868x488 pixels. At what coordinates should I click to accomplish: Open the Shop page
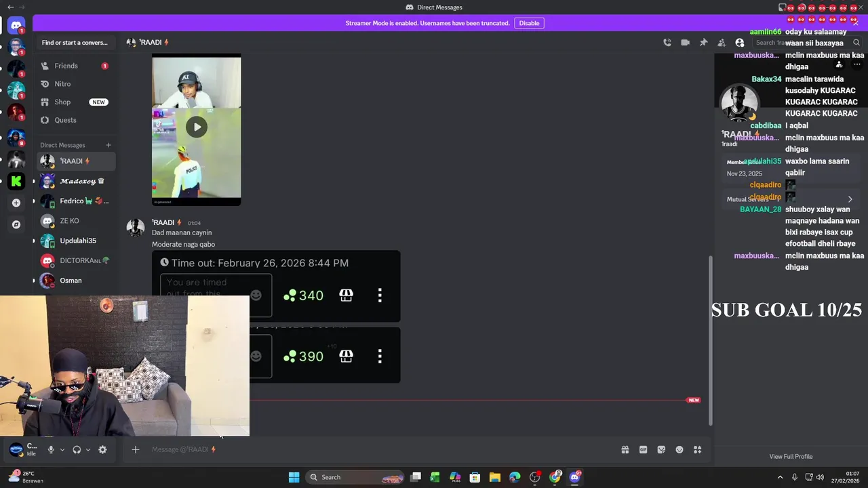pyautogui.click(x=75, y=102)
